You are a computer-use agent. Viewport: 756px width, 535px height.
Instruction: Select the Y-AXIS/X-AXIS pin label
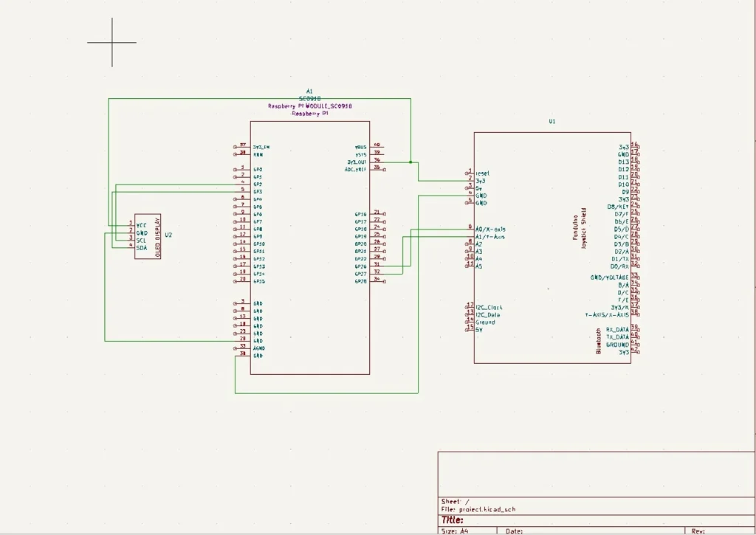[x=608, y=315]
